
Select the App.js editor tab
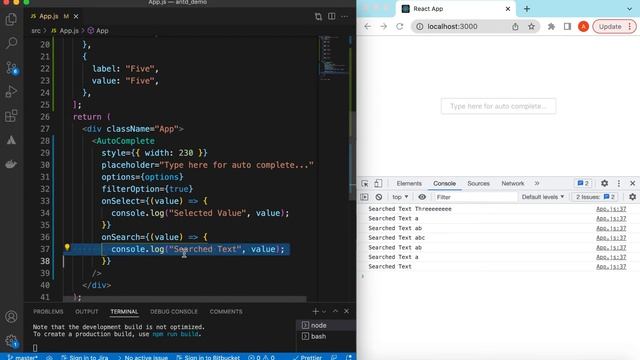pyautogui.click(x=49, y=16)
